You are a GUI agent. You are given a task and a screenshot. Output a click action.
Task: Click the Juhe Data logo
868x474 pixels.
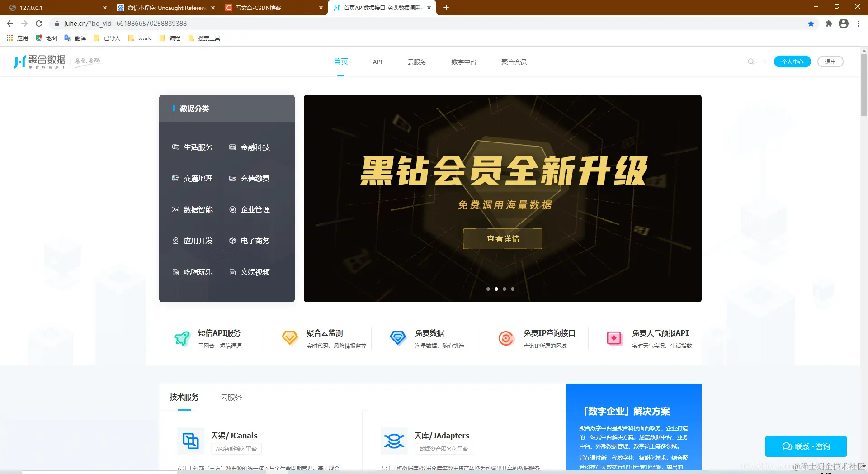[x=40, y=62]
